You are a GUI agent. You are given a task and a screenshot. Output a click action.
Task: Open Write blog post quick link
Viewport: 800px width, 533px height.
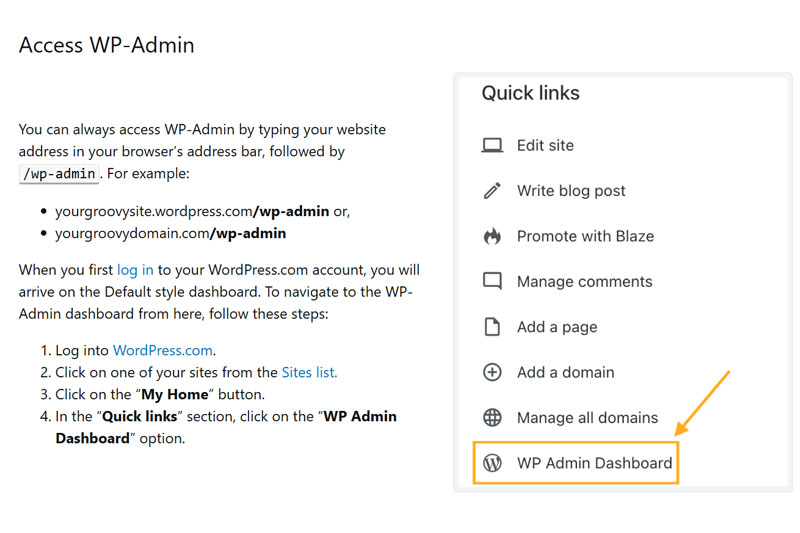[571, 191]
